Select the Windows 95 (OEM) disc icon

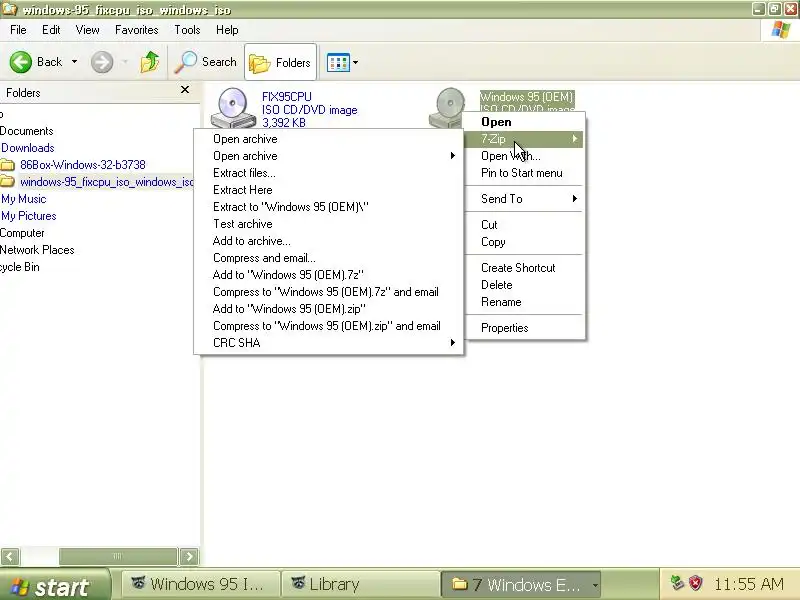447,108
